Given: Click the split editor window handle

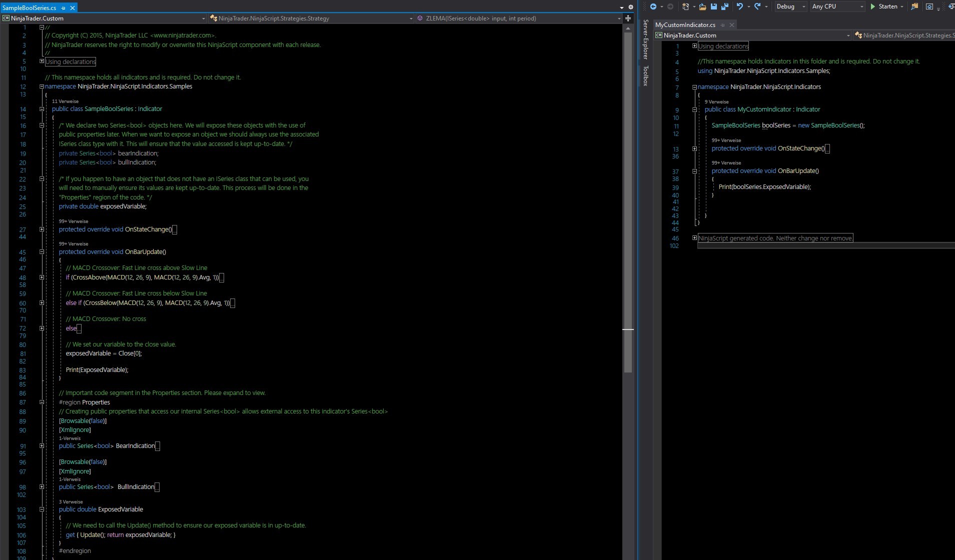Looking at the screenshot, I should click(628, 18).
